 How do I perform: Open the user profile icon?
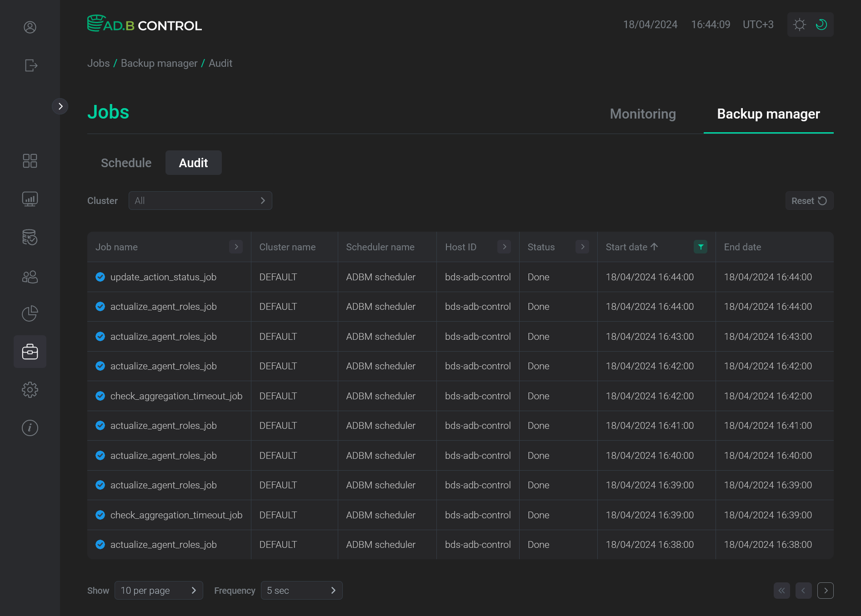[30, 27]
